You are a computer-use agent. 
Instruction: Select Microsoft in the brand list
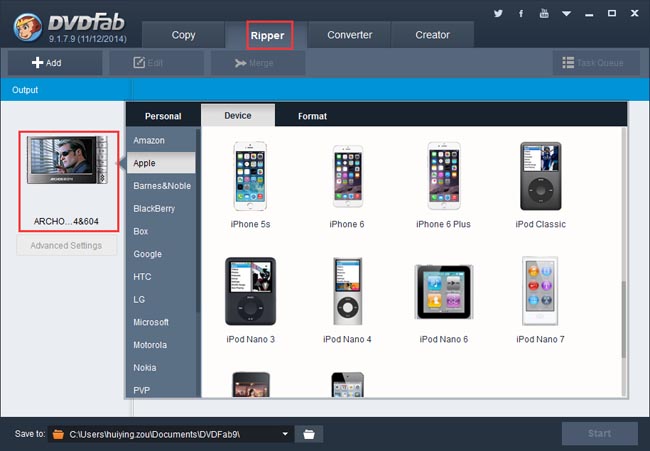pyautogui.click(x=161, y=322)
